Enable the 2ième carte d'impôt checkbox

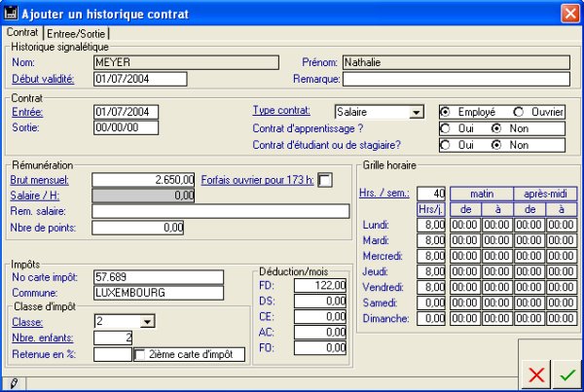[x=139, y=354]
